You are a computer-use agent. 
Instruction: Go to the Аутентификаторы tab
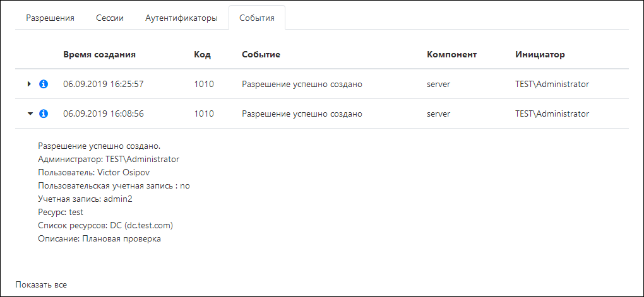pos(181,18)
